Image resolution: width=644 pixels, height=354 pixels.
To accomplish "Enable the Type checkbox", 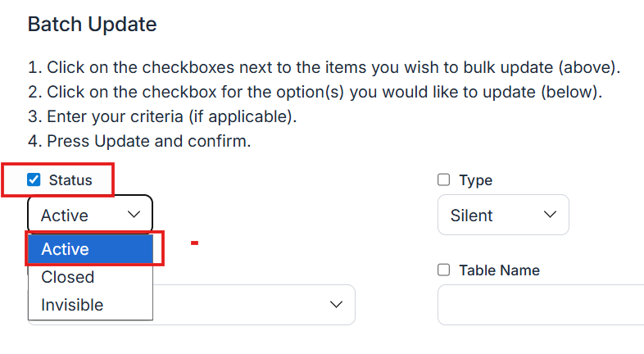I will pos(444,180).
